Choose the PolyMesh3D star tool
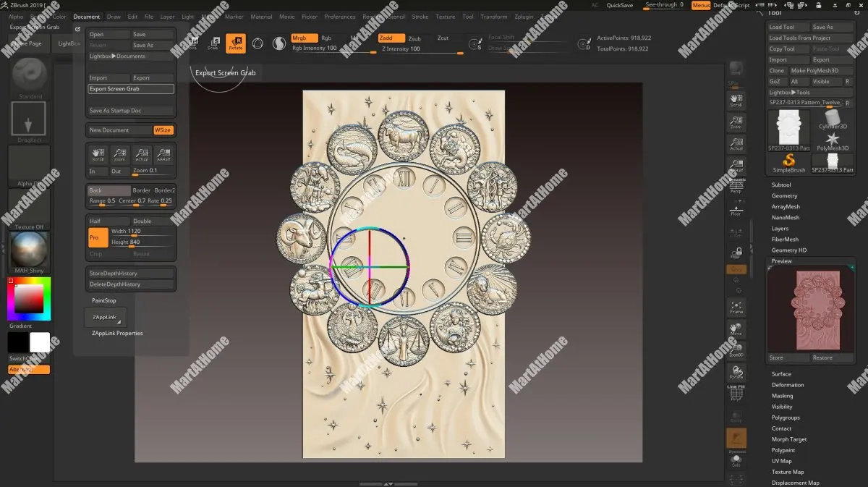 [x=832, y=140]
